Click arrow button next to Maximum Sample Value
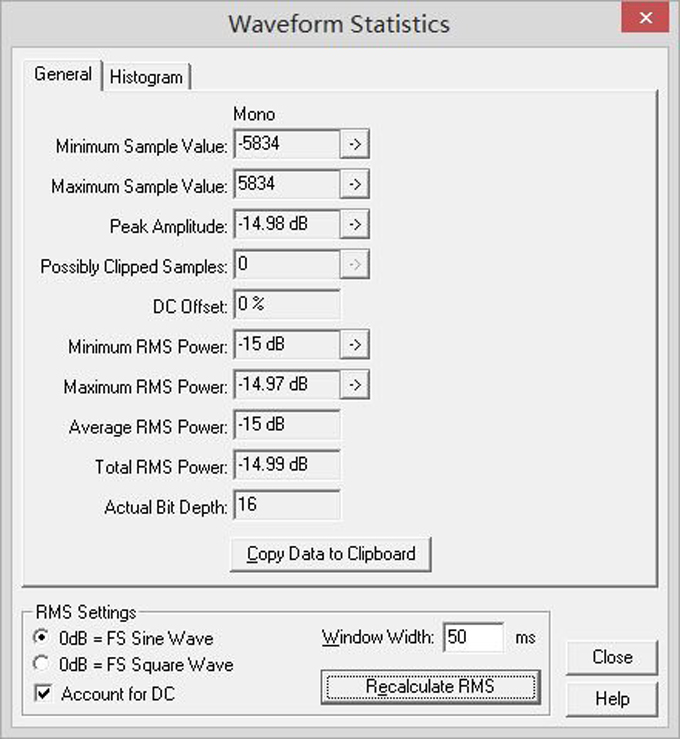 click(355, 185)
